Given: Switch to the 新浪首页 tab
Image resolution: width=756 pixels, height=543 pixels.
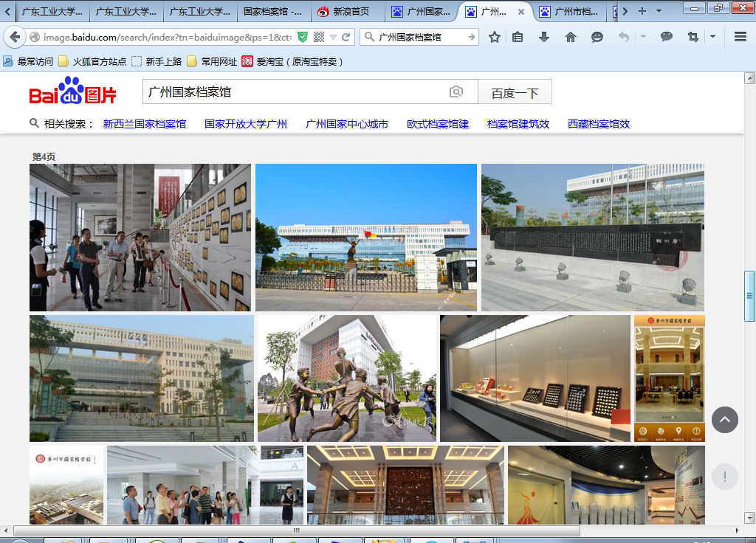Looking at the screenshot, I should click(x=347, y=12).
